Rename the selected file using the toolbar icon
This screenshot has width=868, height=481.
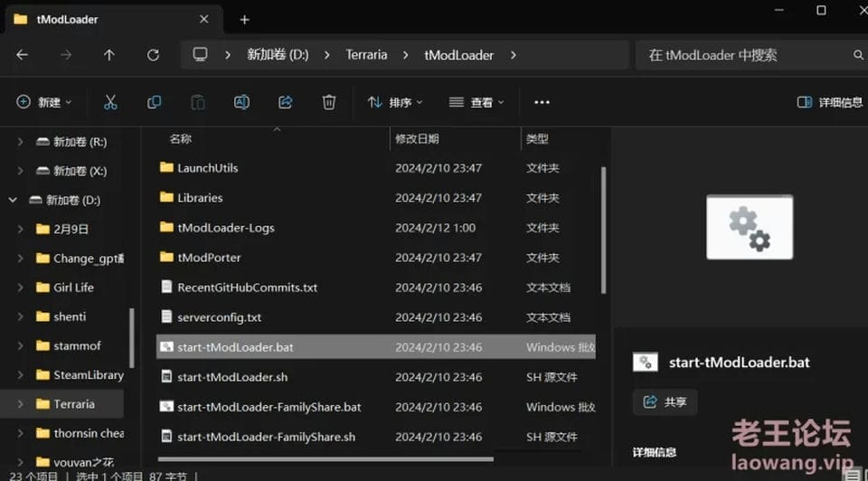pyautogui.click(x=242, y=102)
